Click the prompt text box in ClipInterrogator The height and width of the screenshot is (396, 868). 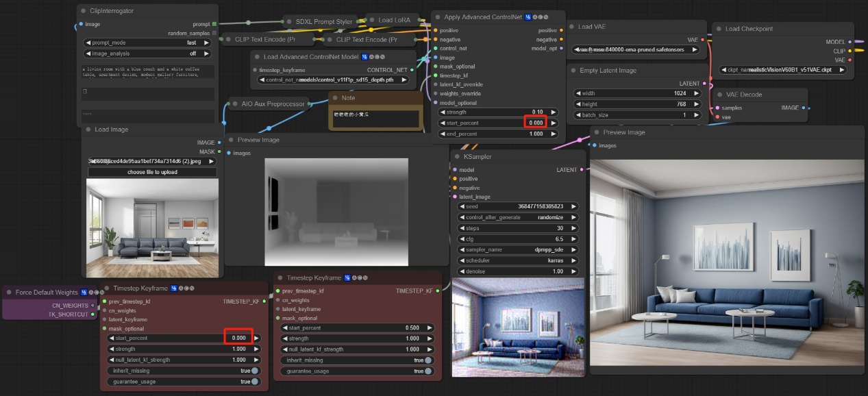[x=147, y=71]
